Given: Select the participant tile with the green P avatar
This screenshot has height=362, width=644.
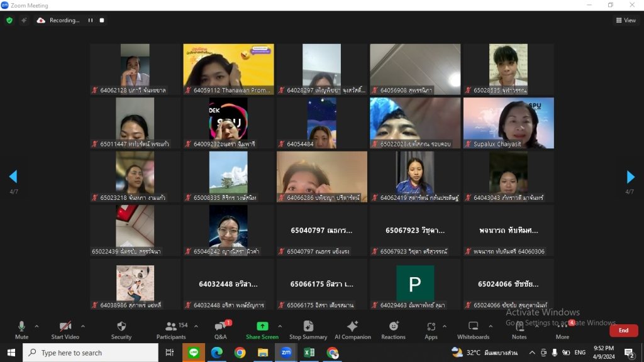Looking at the screenshot, I should (x=415, y=283).
